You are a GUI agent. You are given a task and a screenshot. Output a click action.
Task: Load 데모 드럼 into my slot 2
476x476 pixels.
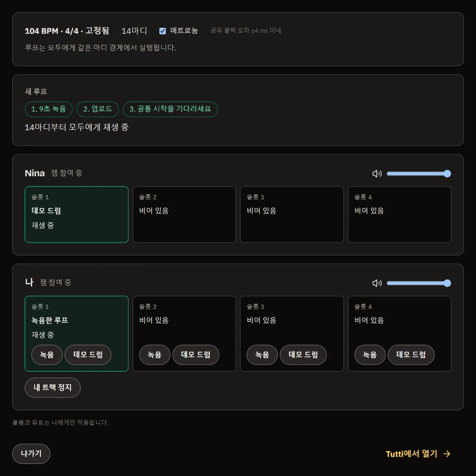[196, 355]
